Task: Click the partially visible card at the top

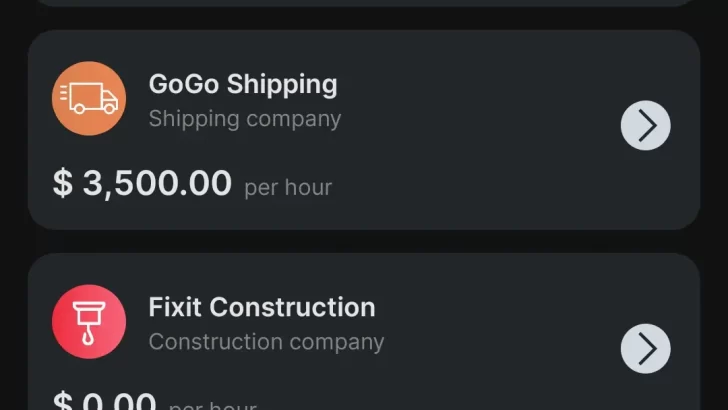Action: click(363, 3)
